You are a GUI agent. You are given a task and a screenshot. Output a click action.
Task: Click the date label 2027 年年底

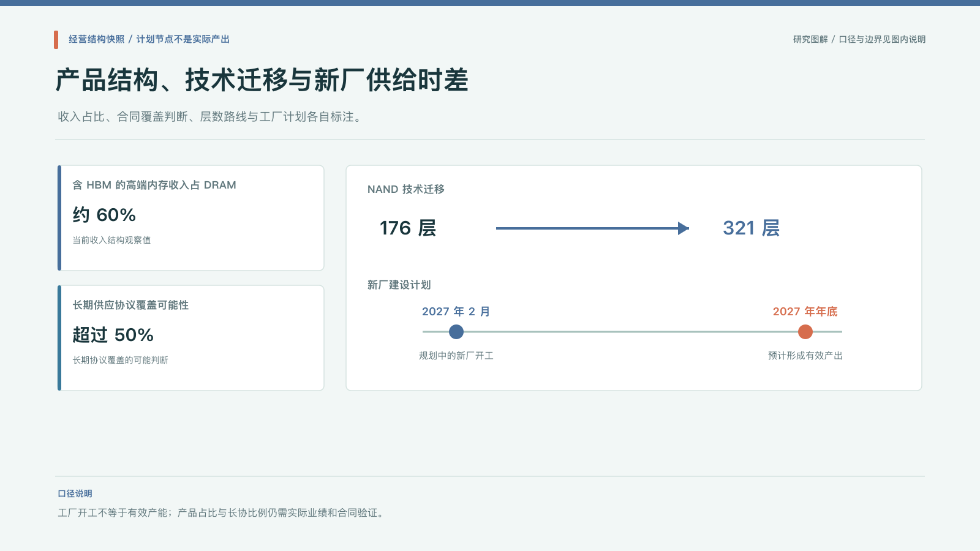(x=805, y=312)
